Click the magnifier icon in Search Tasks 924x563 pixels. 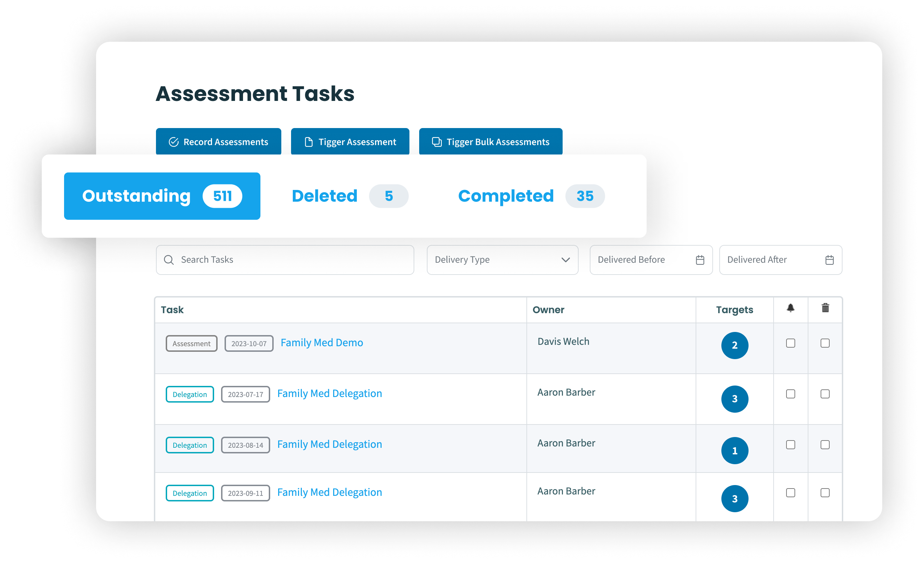169,260
